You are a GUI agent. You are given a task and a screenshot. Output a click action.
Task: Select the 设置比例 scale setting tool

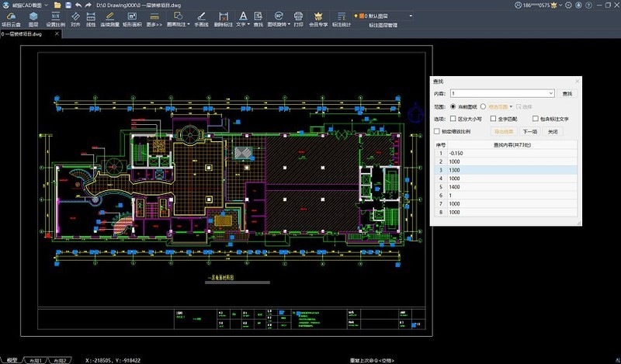point(55,18)
